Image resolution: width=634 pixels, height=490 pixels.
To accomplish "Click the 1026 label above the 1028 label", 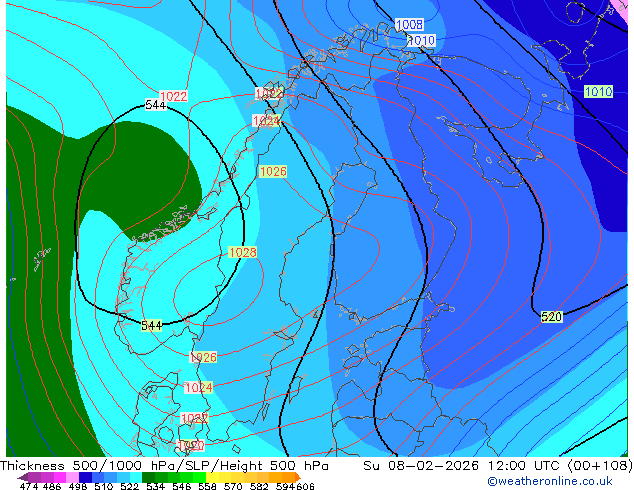I will 273,171.
